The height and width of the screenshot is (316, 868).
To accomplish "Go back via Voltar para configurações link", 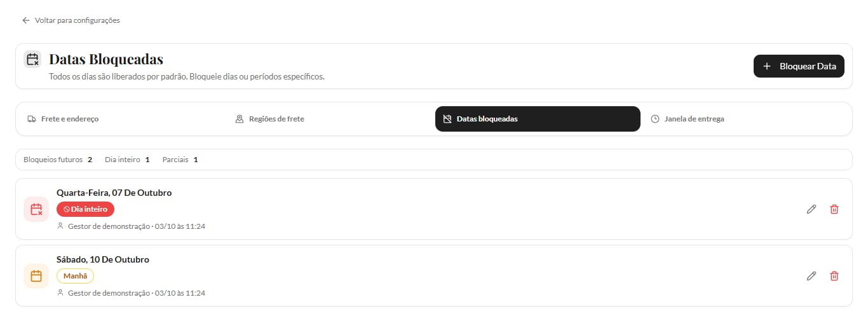I will coord(71,20).
